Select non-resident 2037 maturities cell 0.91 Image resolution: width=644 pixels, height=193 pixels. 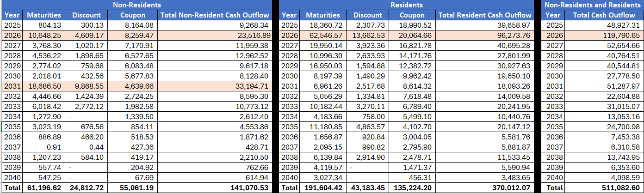(x=44, y=147)
